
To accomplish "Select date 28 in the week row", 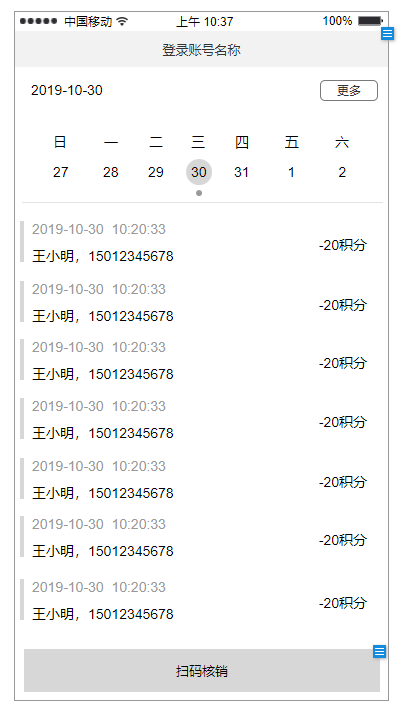I will pyautogui.click(x=111, y=172).
